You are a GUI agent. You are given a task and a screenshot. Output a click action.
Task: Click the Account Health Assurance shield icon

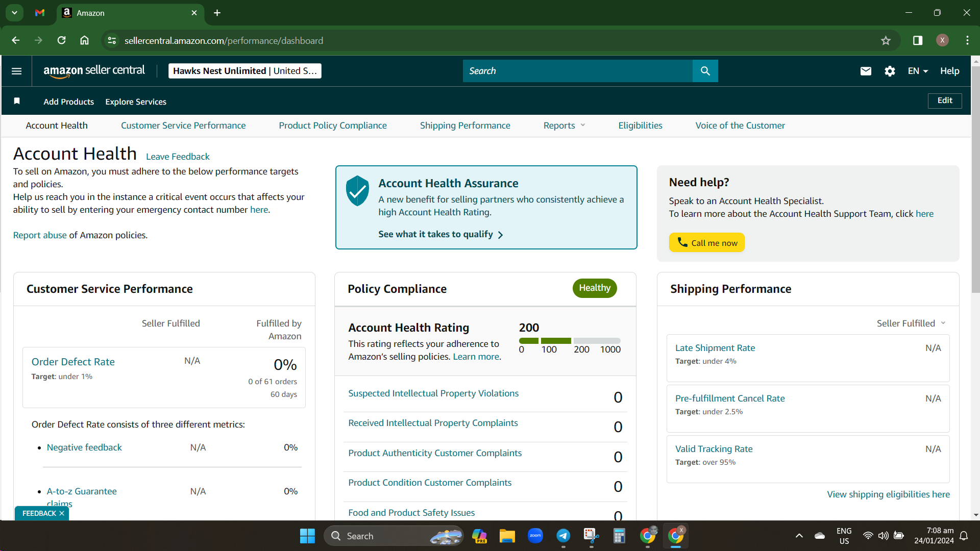(357, 191)
